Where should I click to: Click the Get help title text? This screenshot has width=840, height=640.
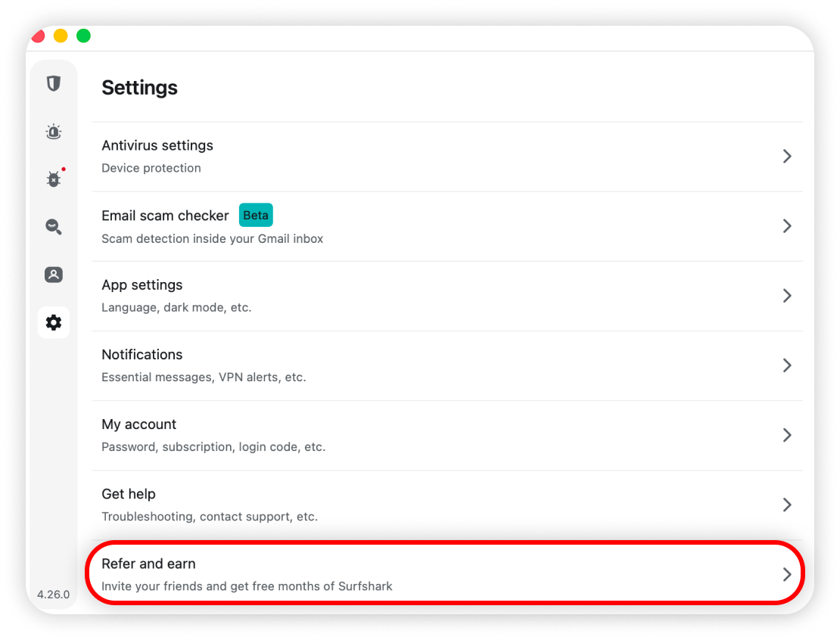tap(129, 494)
